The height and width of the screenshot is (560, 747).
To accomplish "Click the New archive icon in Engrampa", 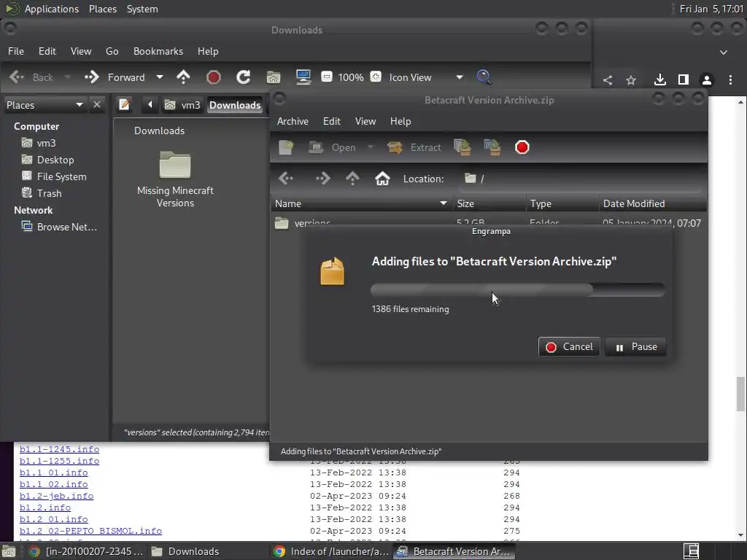I will pyautogui.click(x=286, y=147).
